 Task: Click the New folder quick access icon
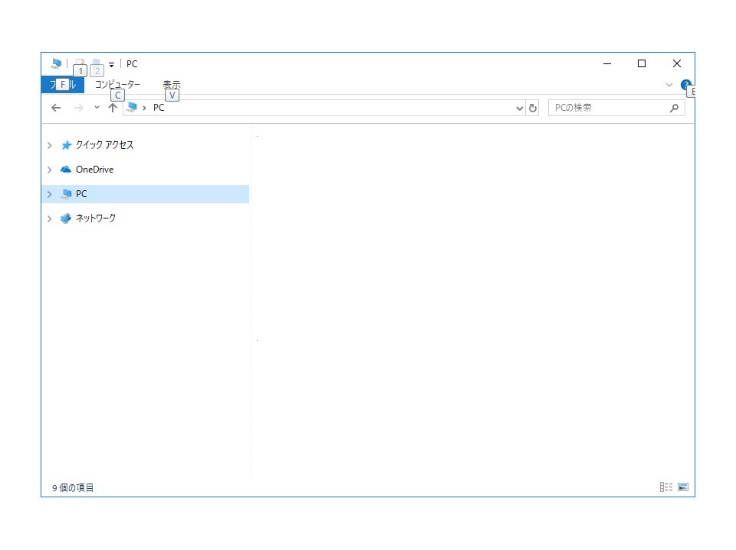(96, 63)
